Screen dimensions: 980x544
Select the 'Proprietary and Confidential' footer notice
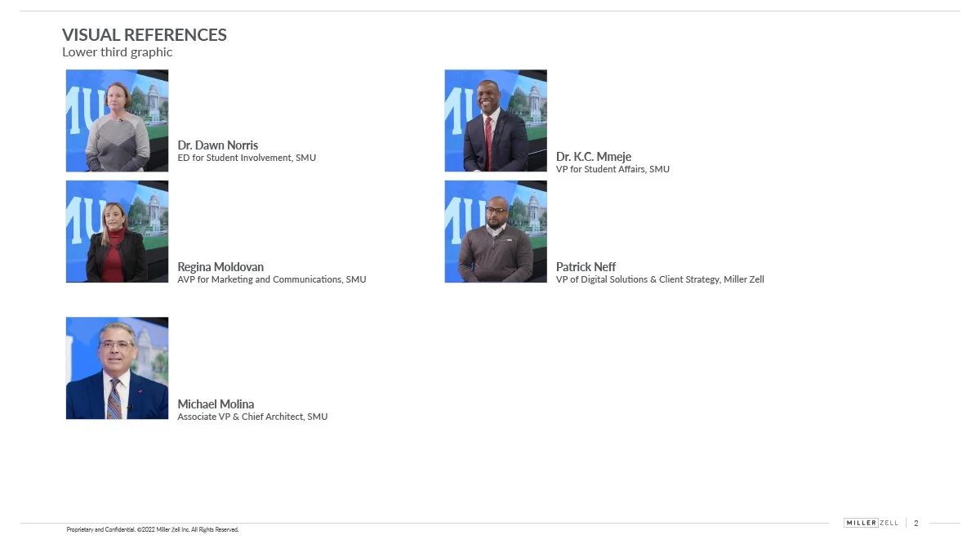pos(153,530)
